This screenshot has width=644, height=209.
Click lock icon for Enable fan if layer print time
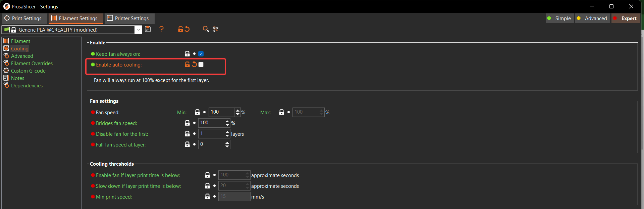[207, 175]
